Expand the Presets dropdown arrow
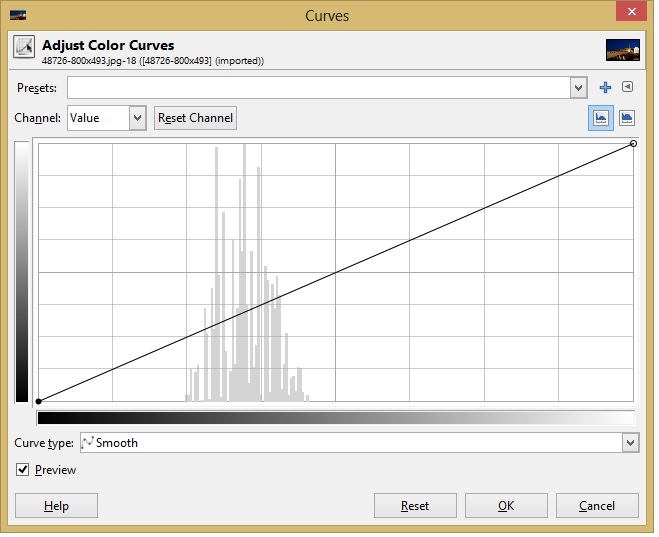The width and height of the screenshot is (659, 537). tap(578, 88)
